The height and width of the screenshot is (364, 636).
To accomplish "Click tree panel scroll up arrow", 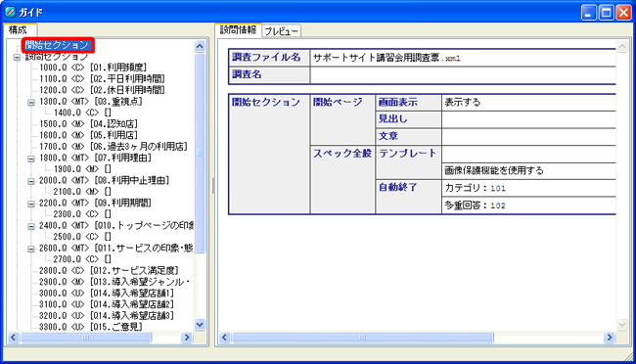I will tap(200, 46).
